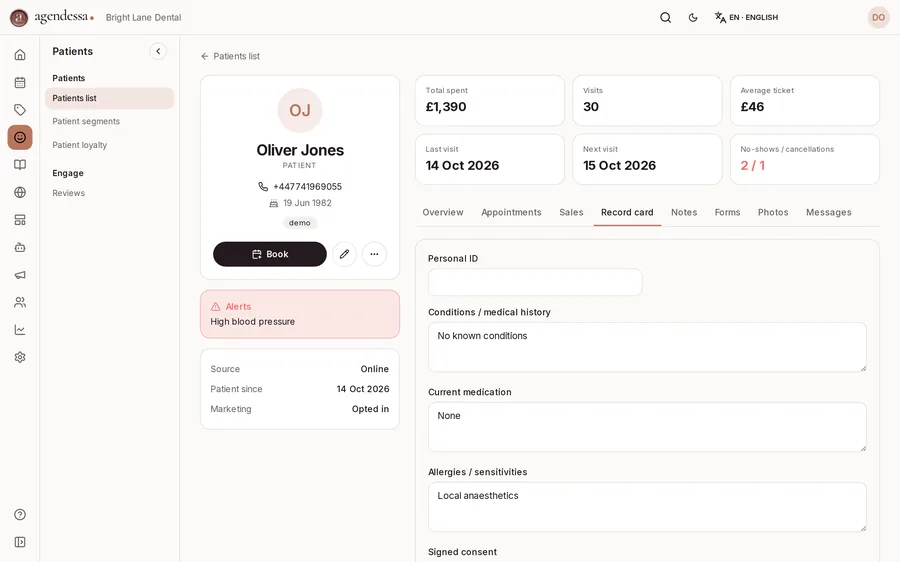The image size is (900, 562).
Task: Click the Source Online value
Action: coord(374,369)
